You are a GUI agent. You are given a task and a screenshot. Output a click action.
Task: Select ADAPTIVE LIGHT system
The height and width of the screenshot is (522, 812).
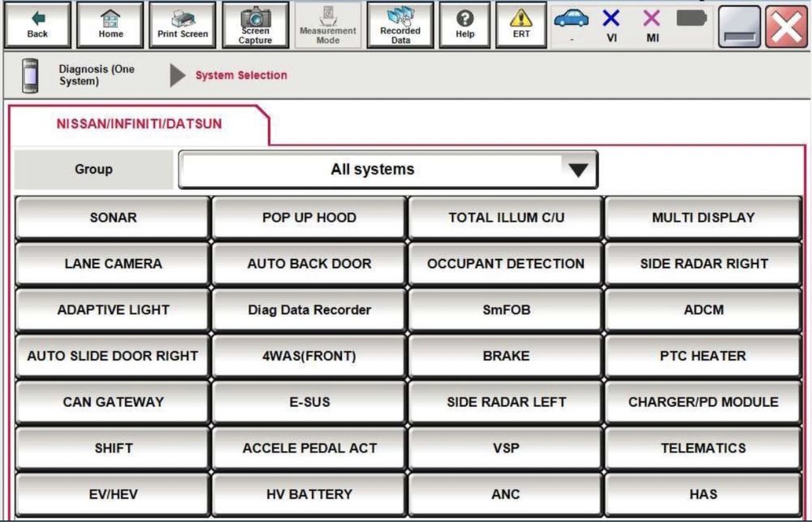point(113,309)
